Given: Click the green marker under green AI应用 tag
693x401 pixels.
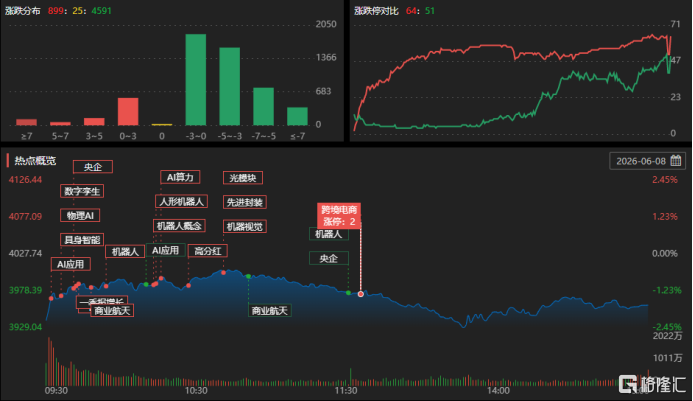Looking at the screenshot, I should pos(146,284).
